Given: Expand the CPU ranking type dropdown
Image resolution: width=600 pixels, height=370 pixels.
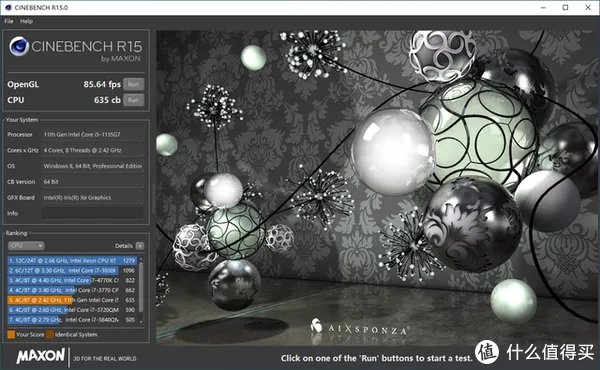Looking at the screenshot, I should click(26, 246).
